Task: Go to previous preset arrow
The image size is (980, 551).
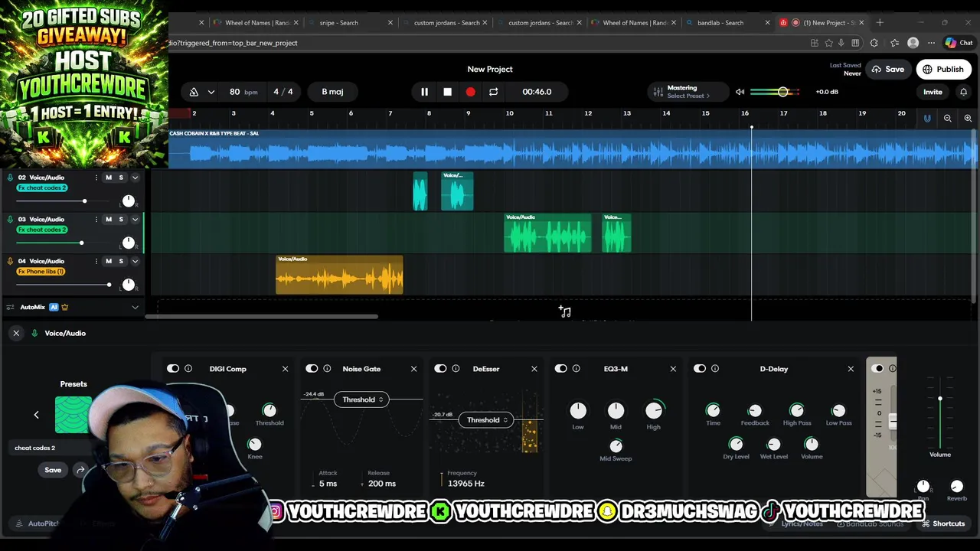Action: (x=36, y=415)
